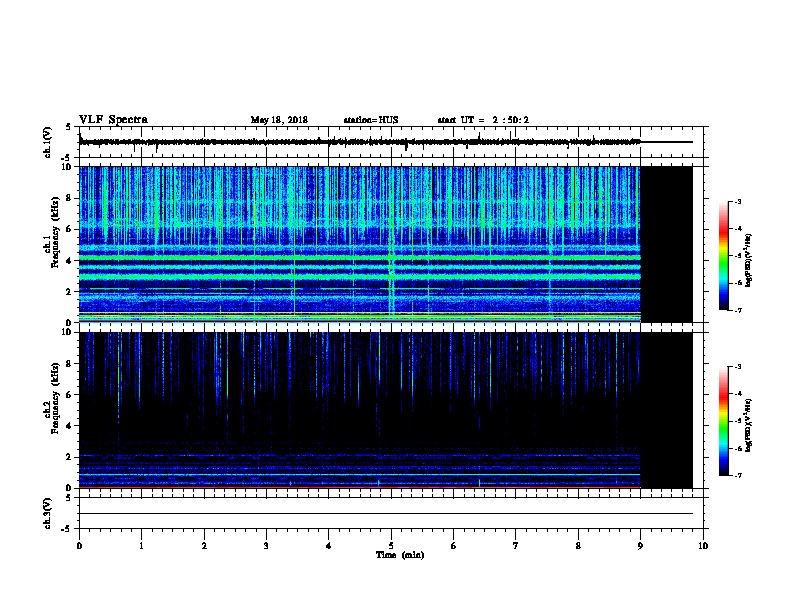Click the "VLF Spectra" plot title
792x612 pixels.
(113, 120)
